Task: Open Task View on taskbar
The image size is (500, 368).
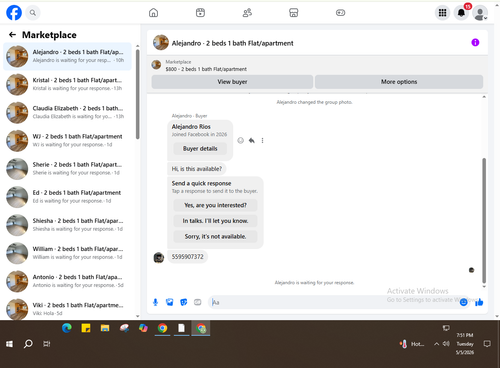Action: (47, 344)
